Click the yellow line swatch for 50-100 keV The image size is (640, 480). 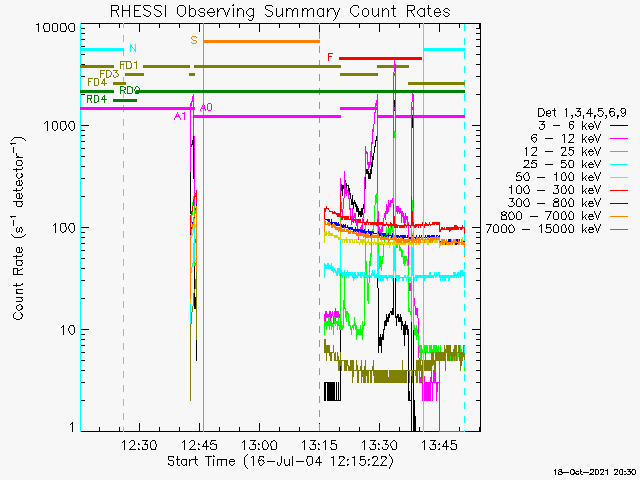619,177
